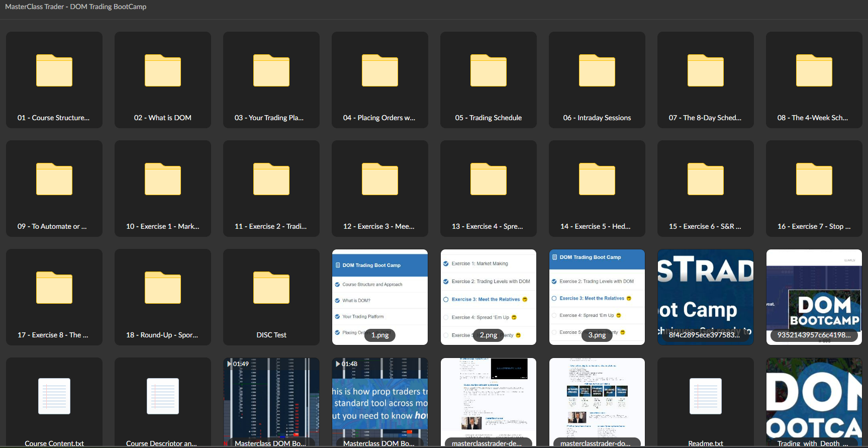Open the 13 - Exercise 4 folder
This screenshot has height=448, width=868.
click(489, 189)
